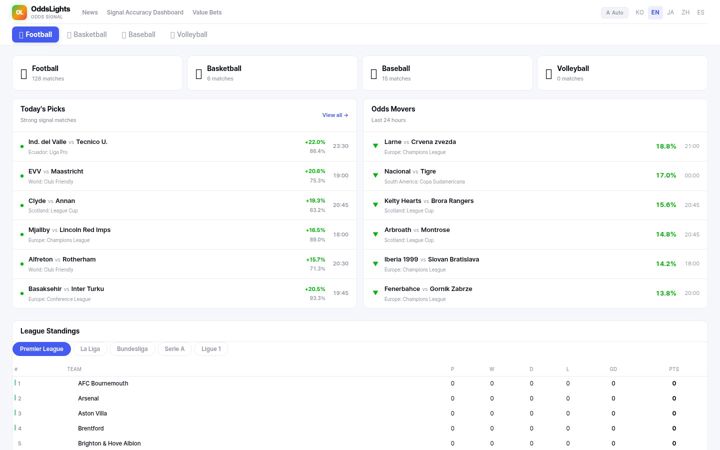Screen dimensions: 720x450
Task: Select EN language option
Action: (655, 12)
